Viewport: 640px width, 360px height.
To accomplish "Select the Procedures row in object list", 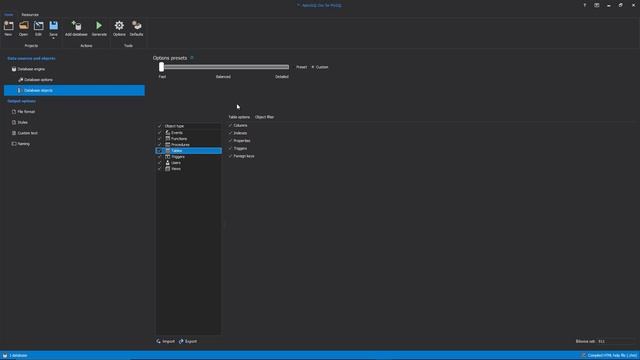I will pyautogui.click(x=189, y=144).
